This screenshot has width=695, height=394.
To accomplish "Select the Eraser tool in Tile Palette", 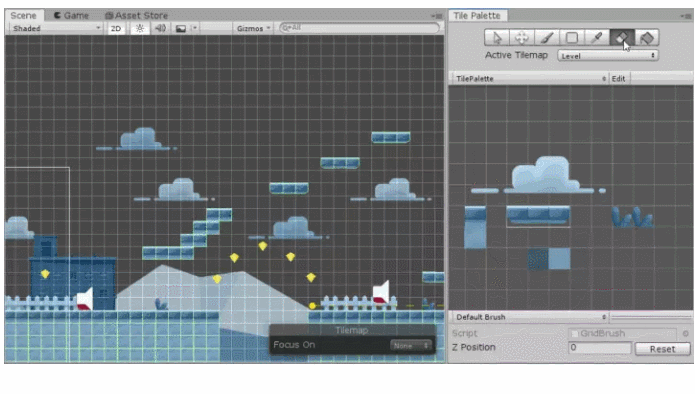I will 622,38.
